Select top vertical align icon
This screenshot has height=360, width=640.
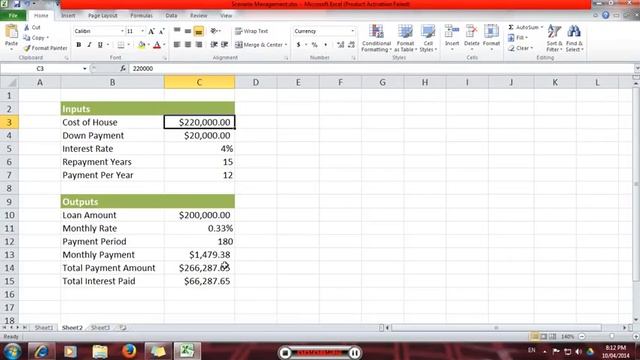pos(177,31)
